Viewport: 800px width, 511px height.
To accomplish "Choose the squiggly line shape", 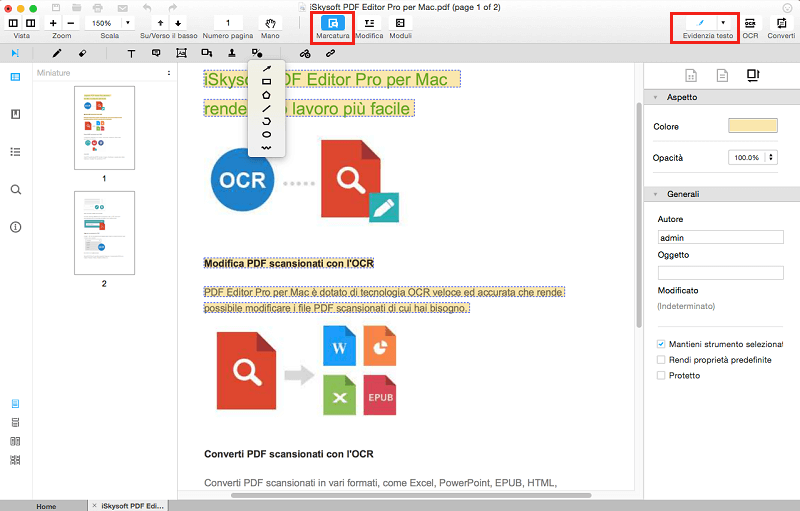I will click(x=266, y=148).
